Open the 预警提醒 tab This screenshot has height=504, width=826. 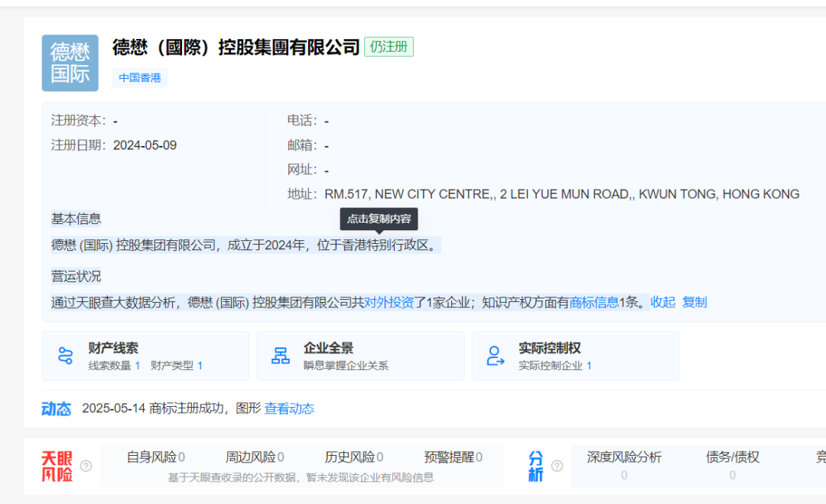[x=453, y=457]
